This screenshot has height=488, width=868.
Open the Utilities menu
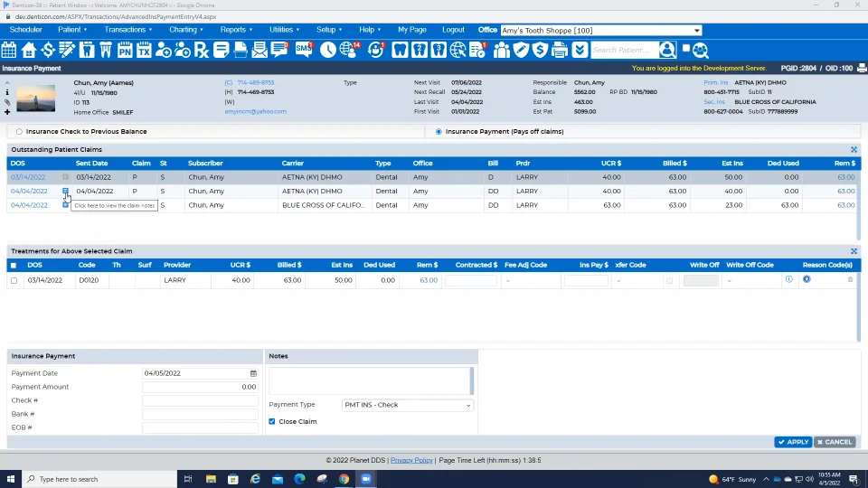(x=284, y=29)
